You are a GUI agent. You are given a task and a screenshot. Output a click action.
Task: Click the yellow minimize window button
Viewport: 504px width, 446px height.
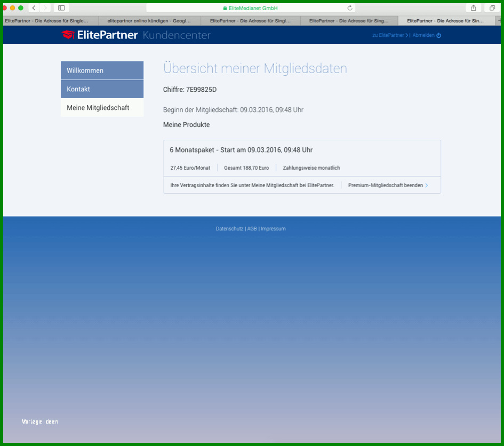click(x=13, y=8)
